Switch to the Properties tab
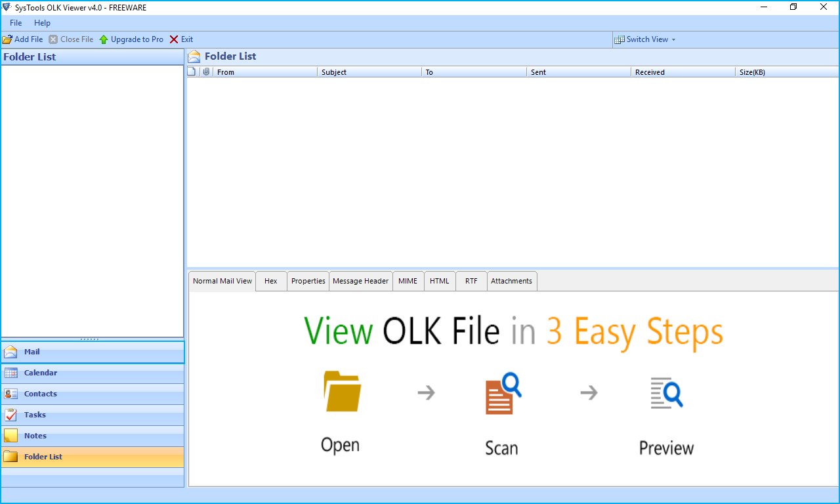This screenshot has width=840, height=504. click(308, 281)
